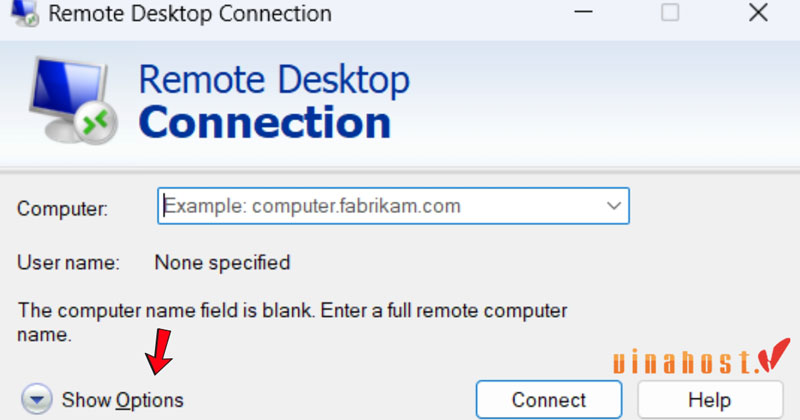This screenshot has width=800, height=420.
Task: Click the blank computer name warning message
Action: click(293, 322)
